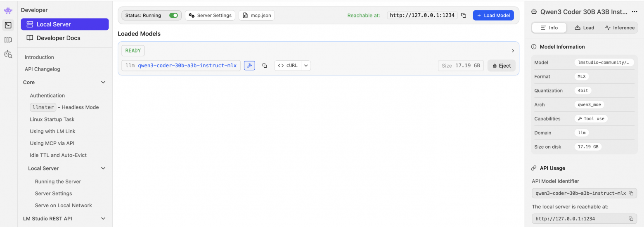Copy the loaded model identifier in the model row
644x227 pixels.
265,66
